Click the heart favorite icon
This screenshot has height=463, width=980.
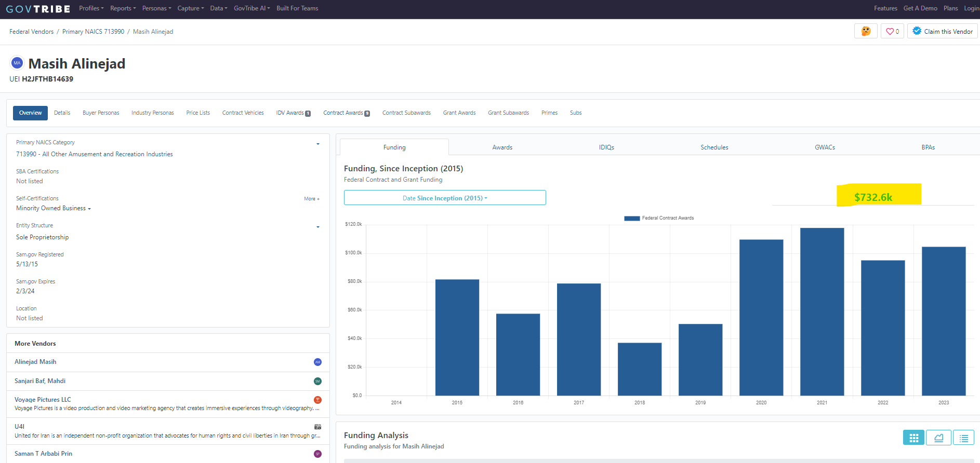coord(890,32)
